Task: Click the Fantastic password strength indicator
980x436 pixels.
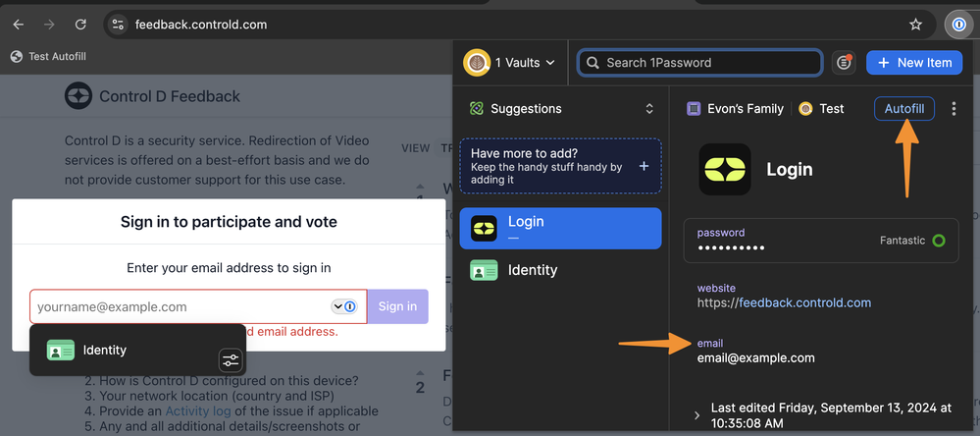Action: [912, 241]
